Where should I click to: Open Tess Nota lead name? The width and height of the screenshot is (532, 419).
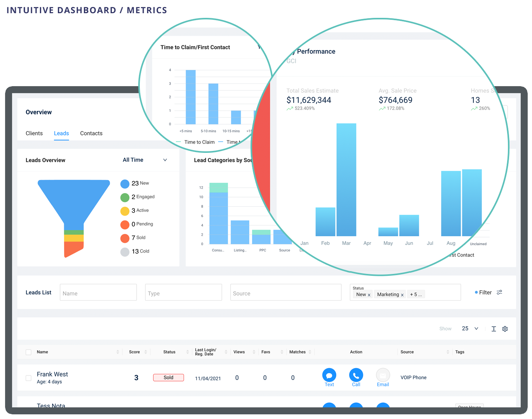(51, 405)
